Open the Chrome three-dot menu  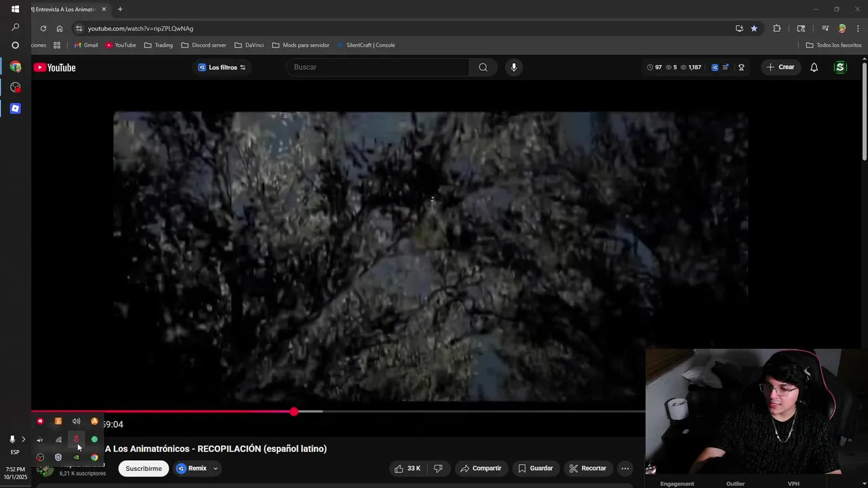pyautogui.click(x=859, y=28)
